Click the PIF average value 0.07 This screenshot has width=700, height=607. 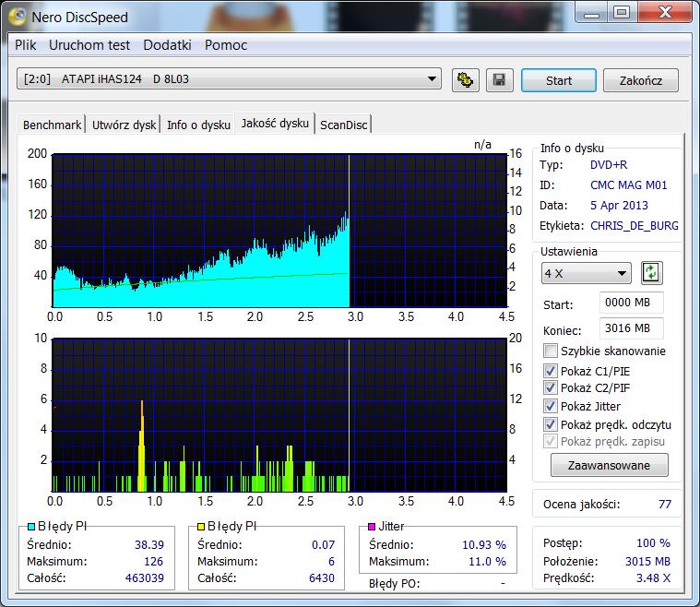323,545
